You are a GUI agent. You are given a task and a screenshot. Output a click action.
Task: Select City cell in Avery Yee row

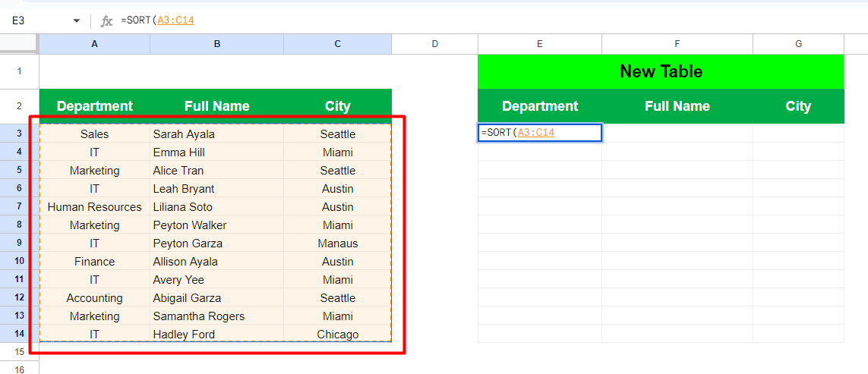[338, 280]
